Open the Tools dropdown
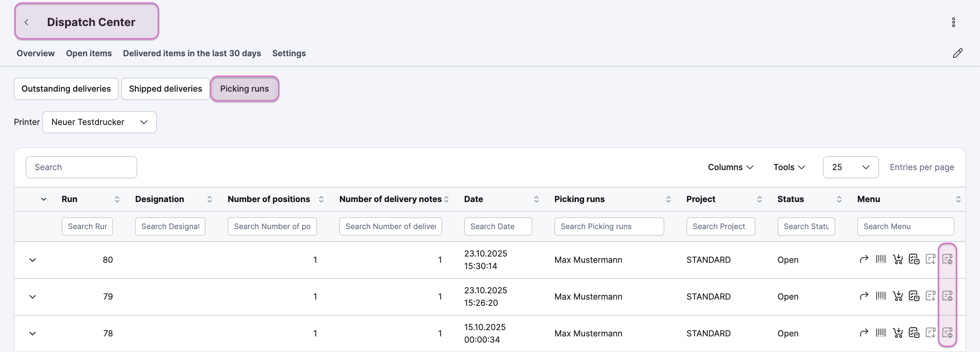Screen dimensions: 980x352 [789, 167]
